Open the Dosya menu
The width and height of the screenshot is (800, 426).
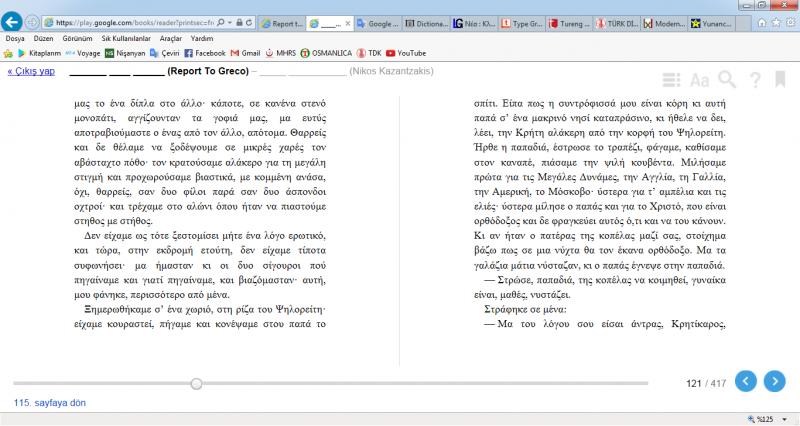click(x=15, y=38)
